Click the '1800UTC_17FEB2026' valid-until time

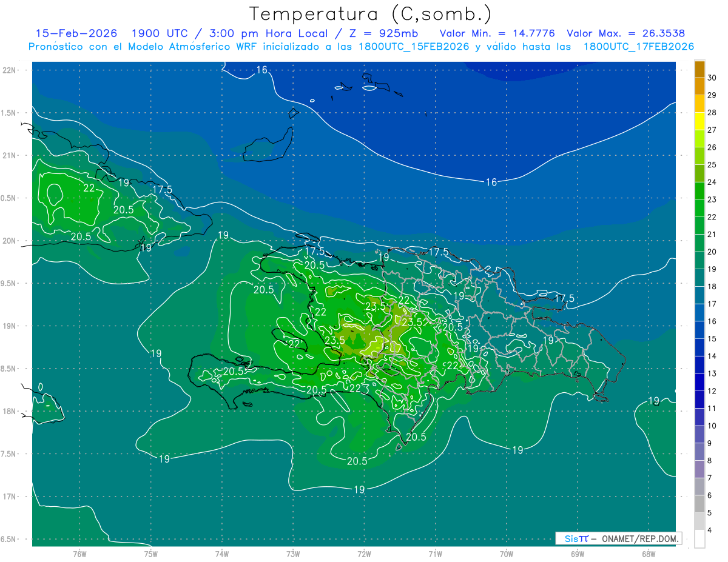639,47
